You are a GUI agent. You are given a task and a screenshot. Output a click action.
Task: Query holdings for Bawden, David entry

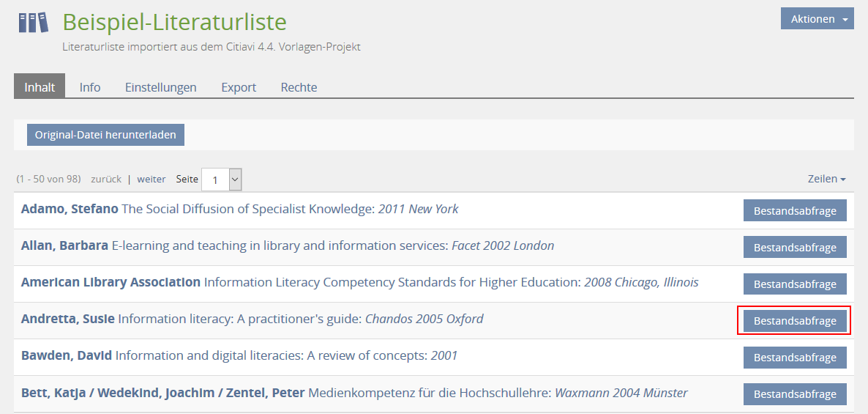(795, 358)
